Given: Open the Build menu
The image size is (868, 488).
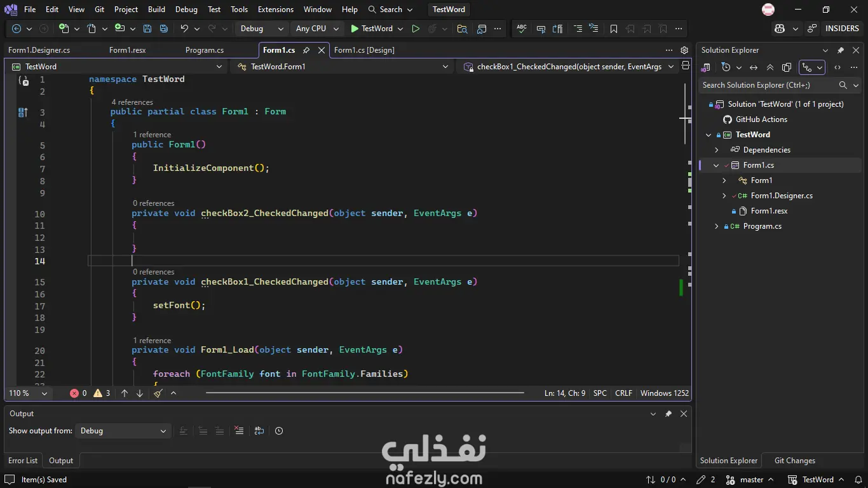Looking at the screenshot, I should [x=156, y=10].
